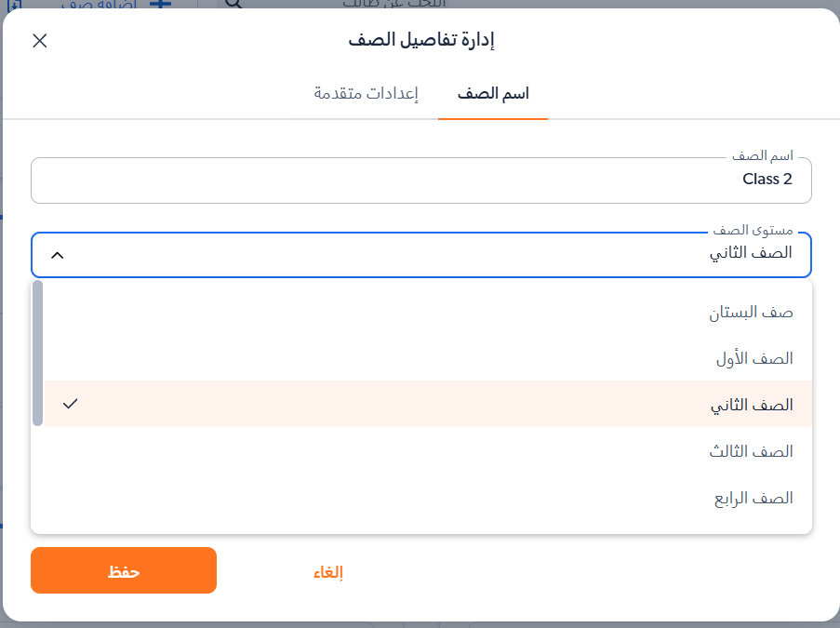Click the اسم الصف text field
Viewport: 840px width, 628px height.
coord(420,180)
